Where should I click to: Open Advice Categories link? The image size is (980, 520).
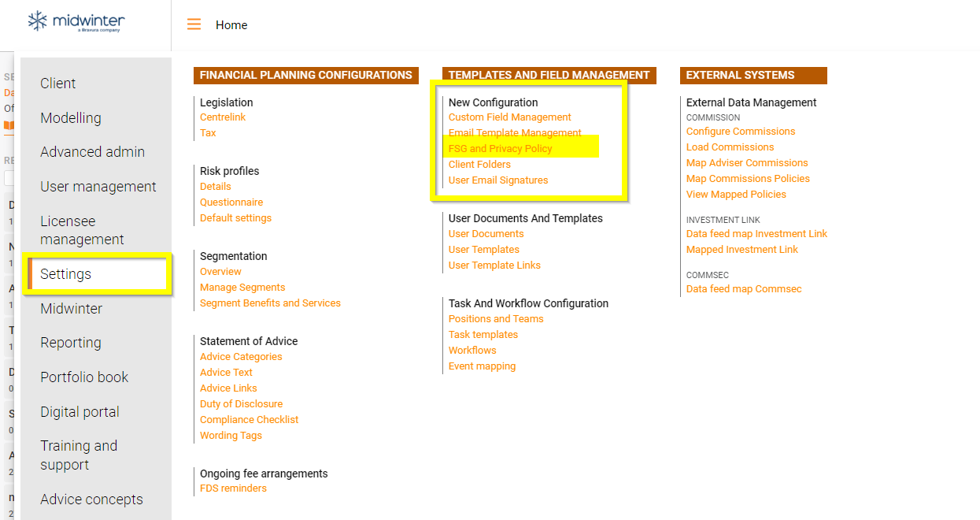pos(241,357)
